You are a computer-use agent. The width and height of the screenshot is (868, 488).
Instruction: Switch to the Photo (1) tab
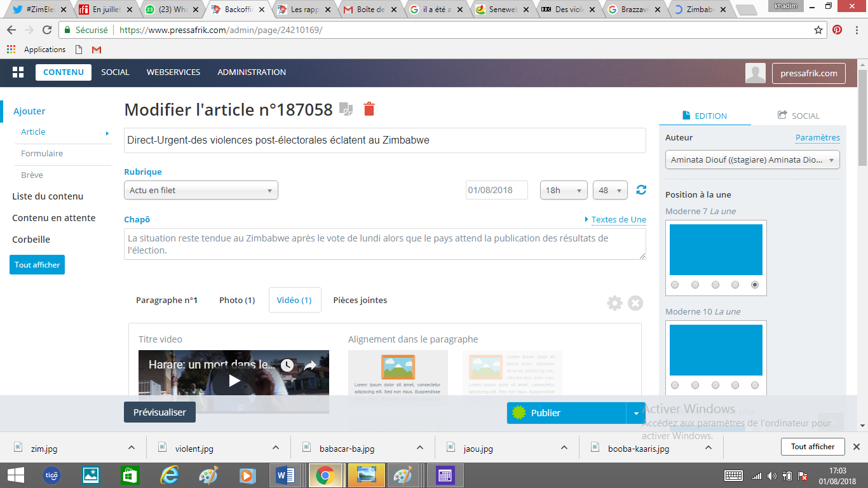click(x=237, y=300)
